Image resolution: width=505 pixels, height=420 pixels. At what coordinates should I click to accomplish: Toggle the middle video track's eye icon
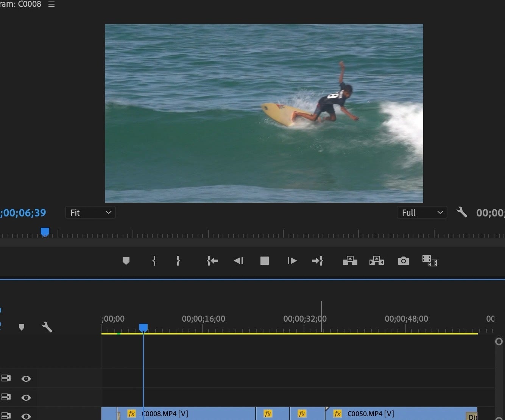pyautogui.click(x=26, y=397)
